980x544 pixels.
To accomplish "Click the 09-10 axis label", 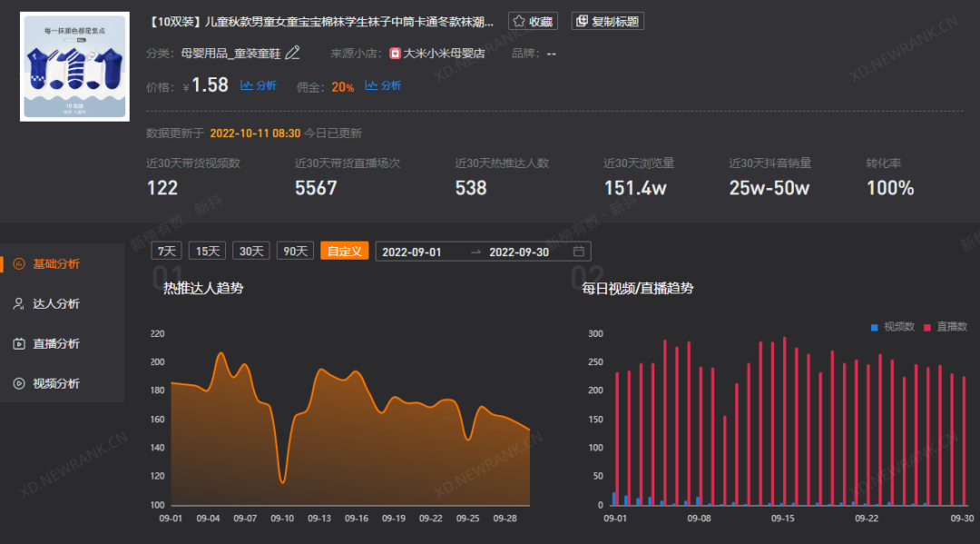I will 282,519.
